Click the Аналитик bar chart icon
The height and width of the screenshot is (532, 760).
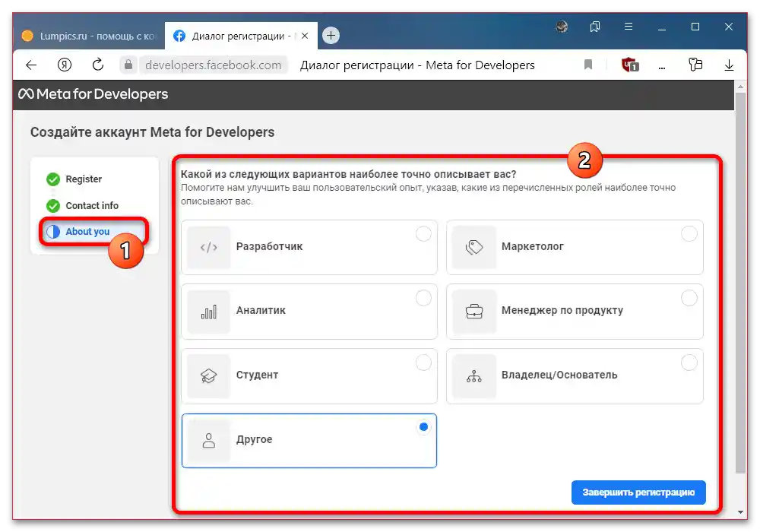(208, 311)
